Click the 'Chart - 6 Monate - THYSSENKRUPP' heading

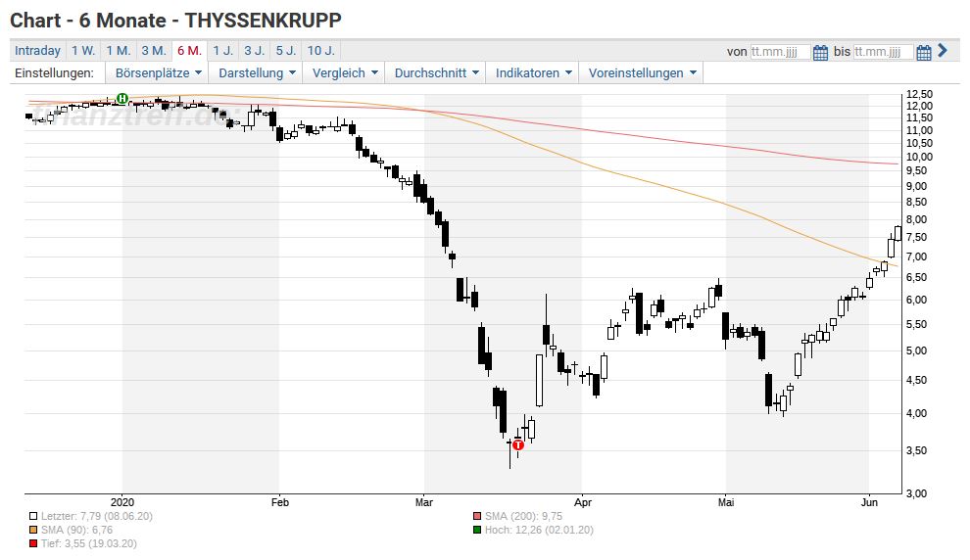tap(175, 21)
